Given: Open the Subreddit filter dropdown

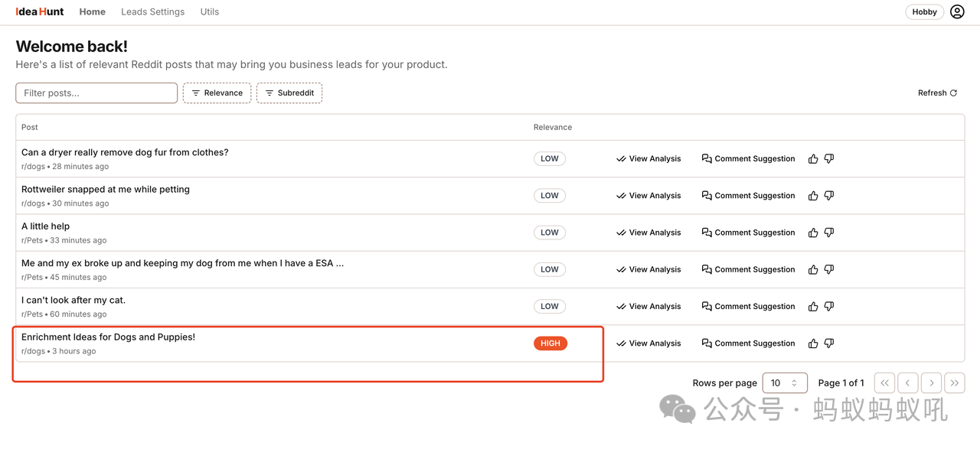Looking at the screenshot, I should point(289,93).
